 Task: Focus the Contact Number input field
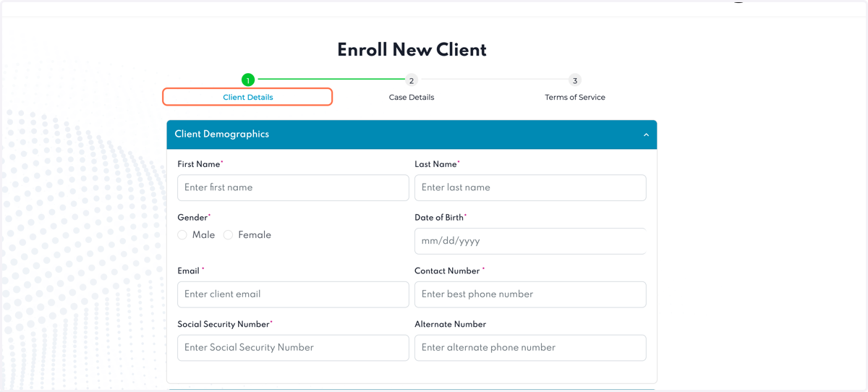pyautogui.click(x=530, y=294)
